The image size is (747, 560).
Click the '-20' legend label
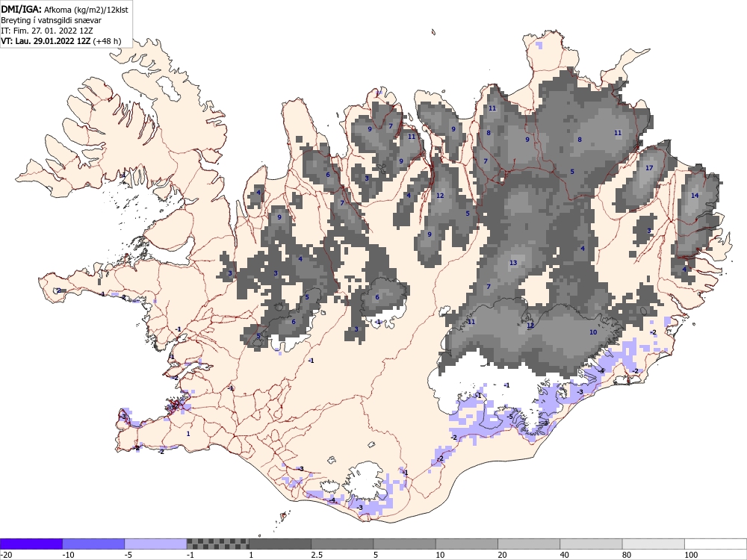tap(6, 555)
